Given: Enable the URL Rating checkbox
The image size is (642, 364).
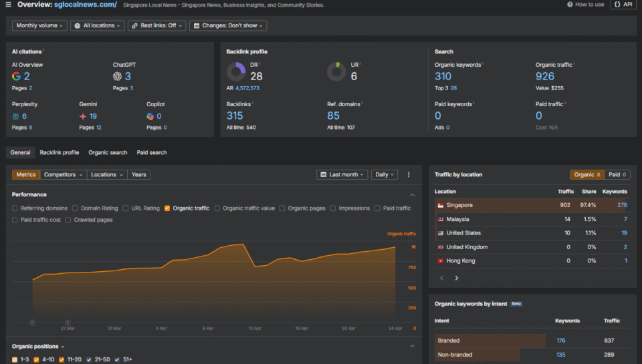Looking at the screenshot, I should click(125, 208).
